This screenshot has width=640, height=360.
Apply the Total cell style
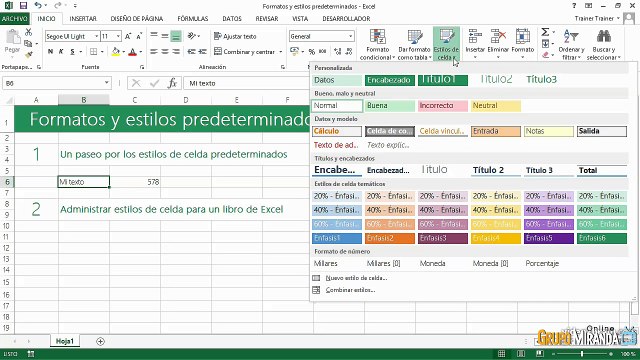(602, 170)
